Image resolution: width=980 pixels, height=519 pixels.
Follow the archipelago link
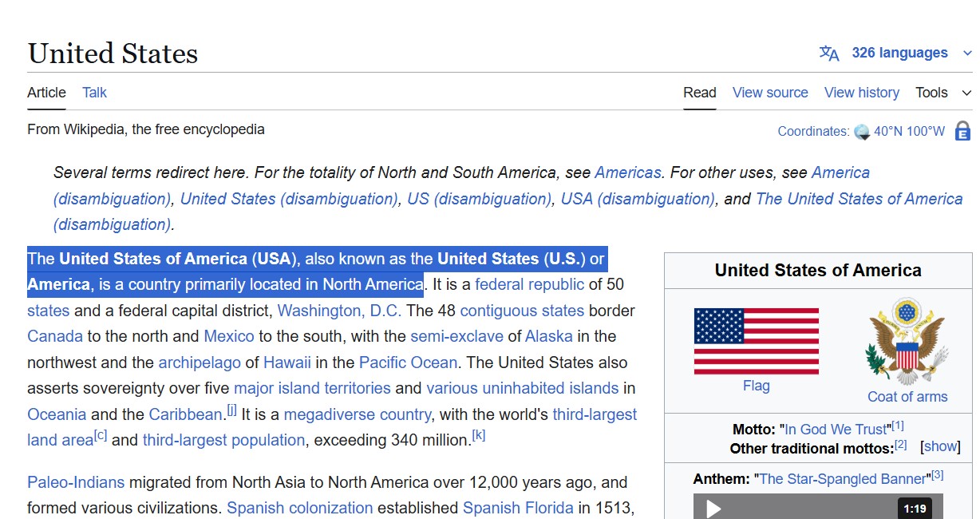[x=200, y=363]
